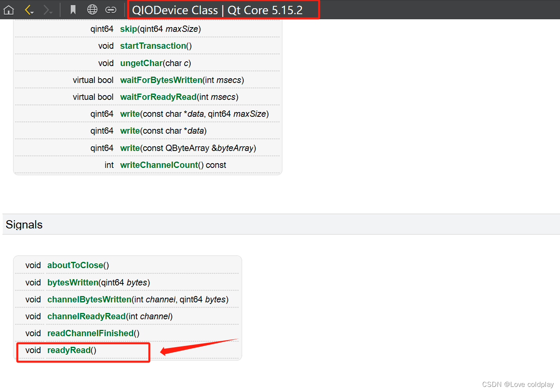The width and height of the screenshot is (560, 392).
Task: Open the channelReadyRead signal link
Action: click(x=86, y=317)
